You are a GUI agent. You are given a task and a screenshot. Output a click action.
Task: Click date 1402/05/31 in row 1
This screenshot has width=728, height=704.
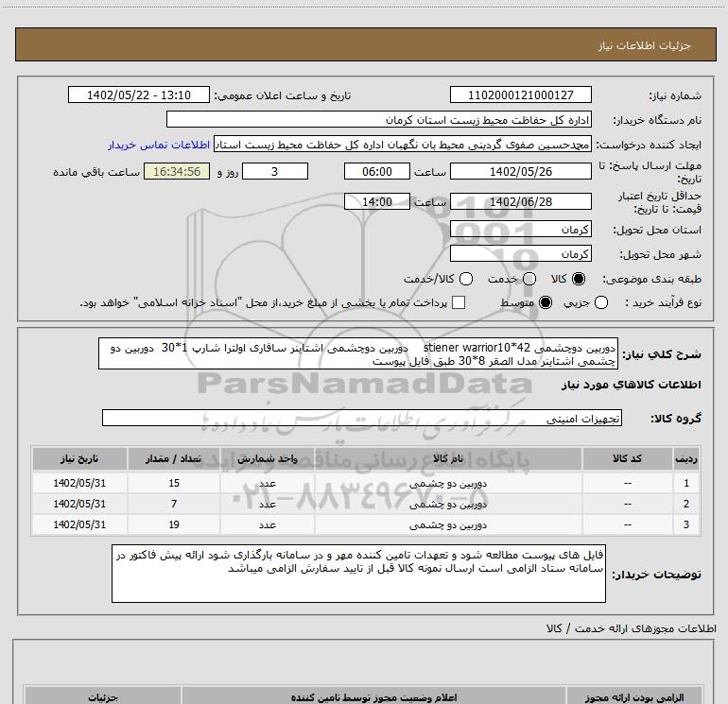(x=79, y=483)
